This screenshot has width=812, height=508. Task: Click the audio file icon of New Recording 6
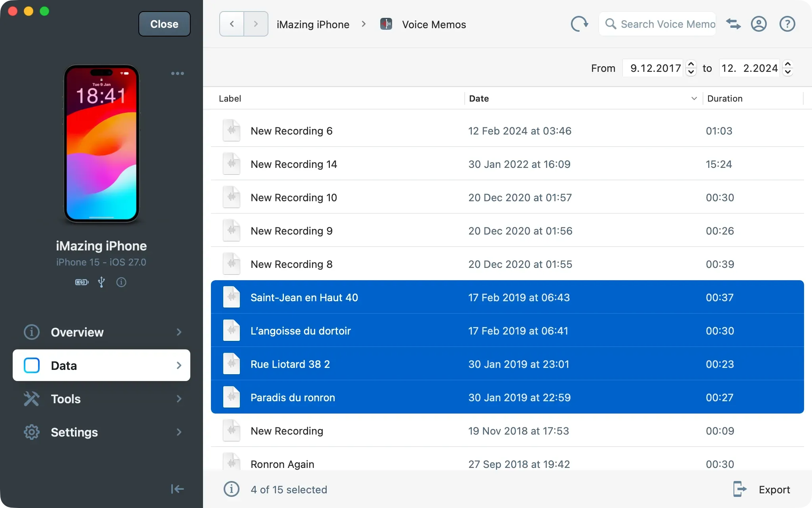(x=232, y=131)
